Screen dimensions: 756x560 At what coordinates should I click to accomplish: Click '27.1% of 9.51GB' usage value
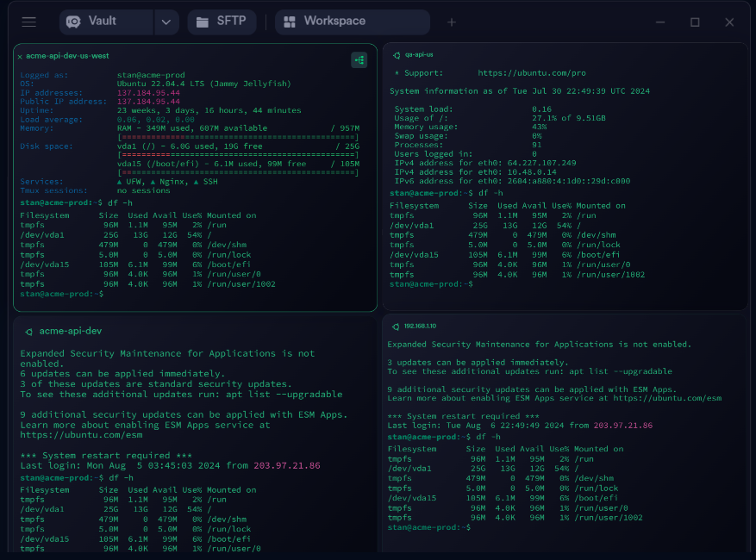click(568, 118)
